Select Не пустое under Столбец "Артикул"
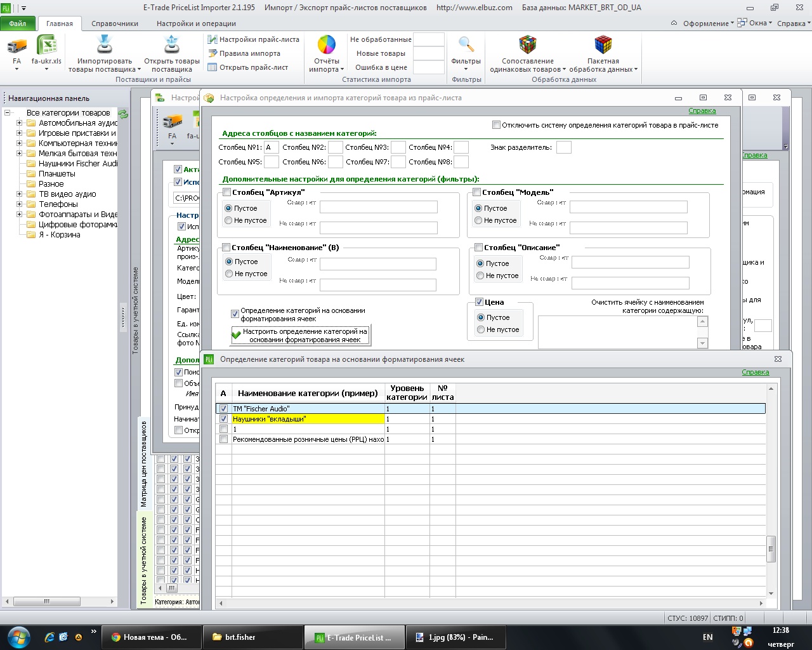Viewport: 812px width, 650px height. click(228, 221)
